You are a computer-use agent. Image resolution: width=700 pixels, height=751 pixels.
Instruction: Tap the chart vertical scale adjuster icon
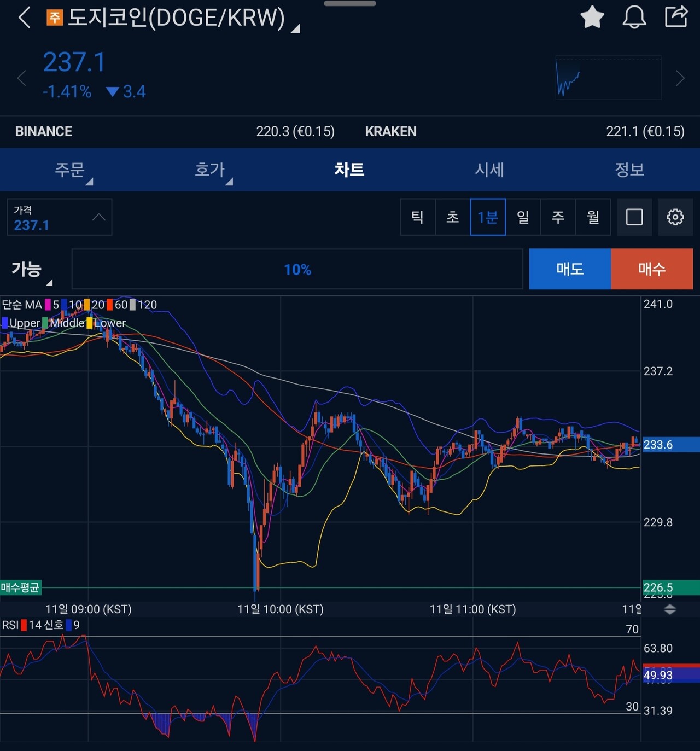click(x=670, y=609)
